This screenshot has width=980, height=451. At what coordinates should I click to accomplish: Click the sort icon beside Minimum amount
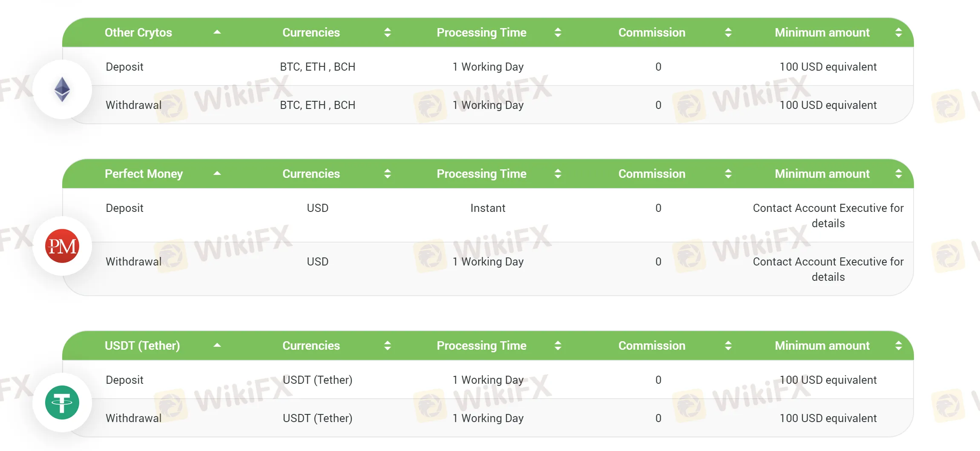[899, 32]
